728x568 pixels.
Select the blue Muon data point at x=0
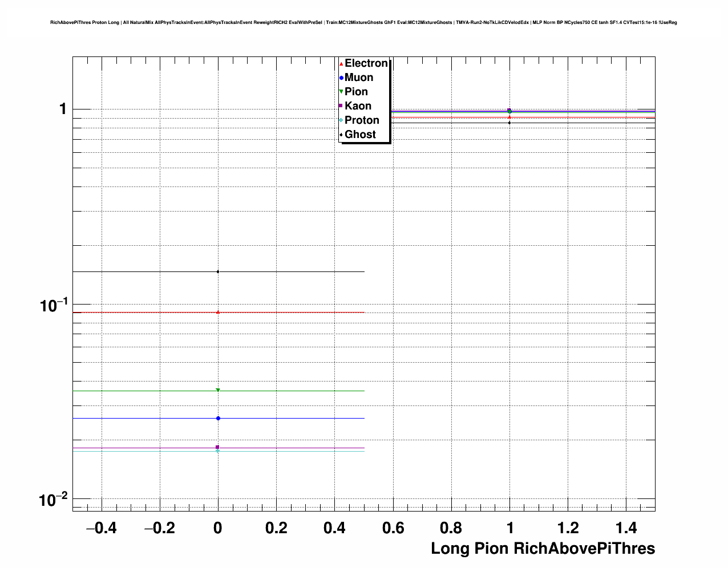coord(218,418)
